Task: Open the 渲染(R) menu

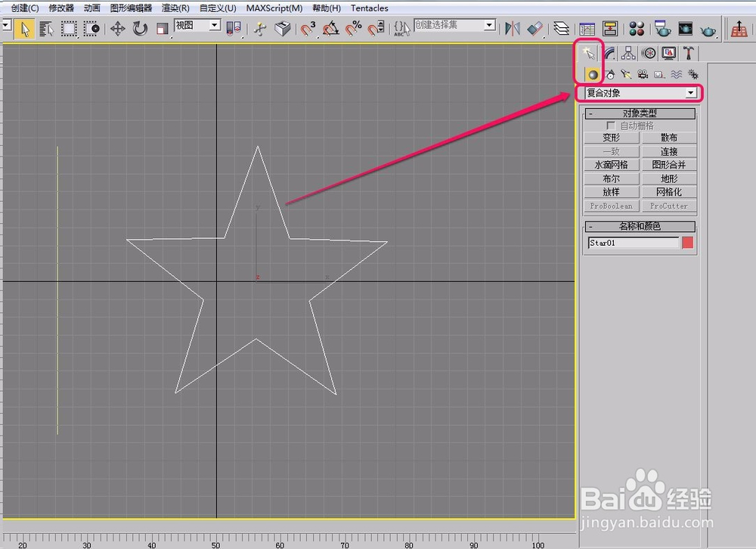Action: (x=174, y=8)
